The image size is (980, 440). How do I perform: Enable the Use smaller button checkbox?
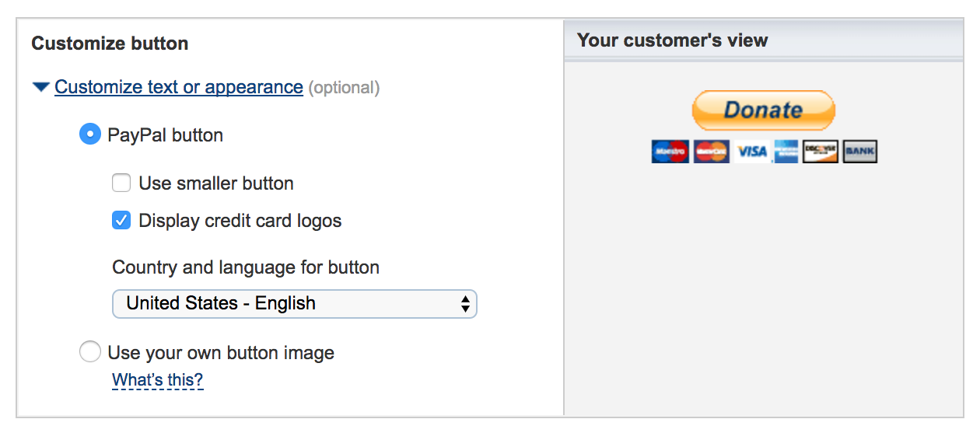point(121,183)
